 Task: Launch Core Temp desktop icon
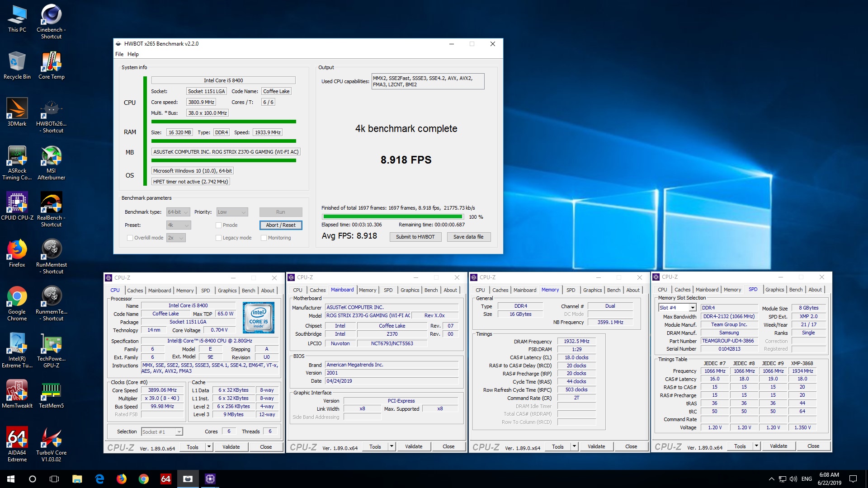[x=51, y=66]
